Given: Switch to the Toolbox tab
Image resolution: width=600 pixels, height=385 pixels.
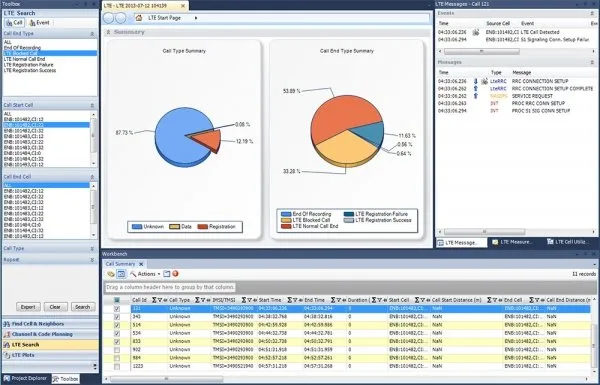Looking at the screenshot, I should tap(65, 379).
